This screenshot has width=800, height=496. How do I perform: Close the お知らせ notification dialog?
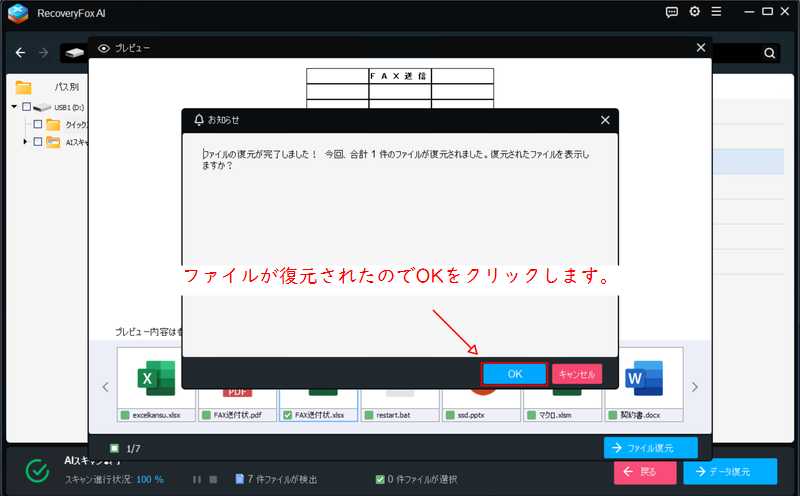coord(605,120)
